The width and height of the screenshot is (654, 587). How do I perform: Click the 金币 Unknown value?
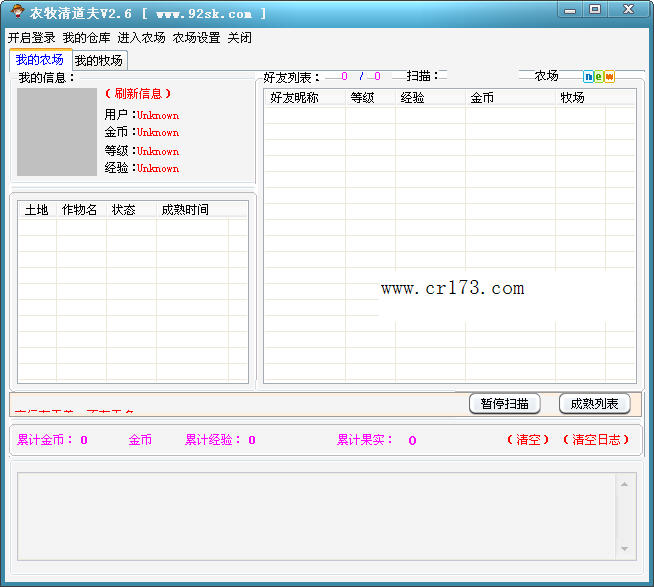point(158,133)
